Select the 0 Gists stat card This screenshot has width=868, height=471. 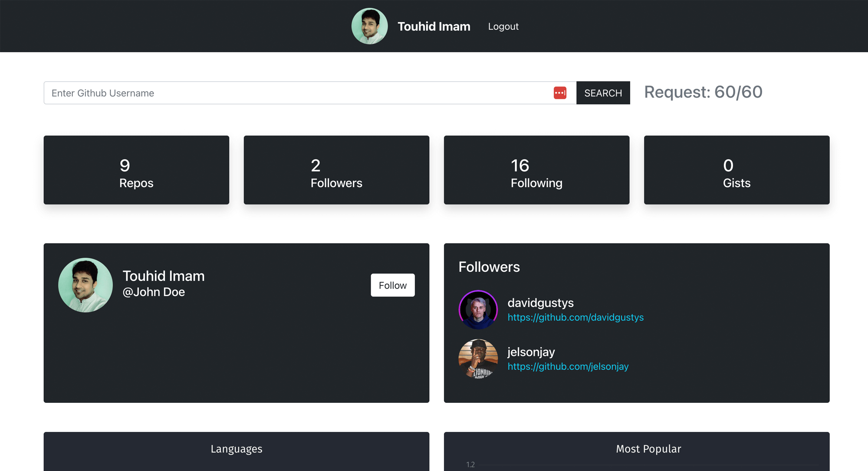coord(736,170)
